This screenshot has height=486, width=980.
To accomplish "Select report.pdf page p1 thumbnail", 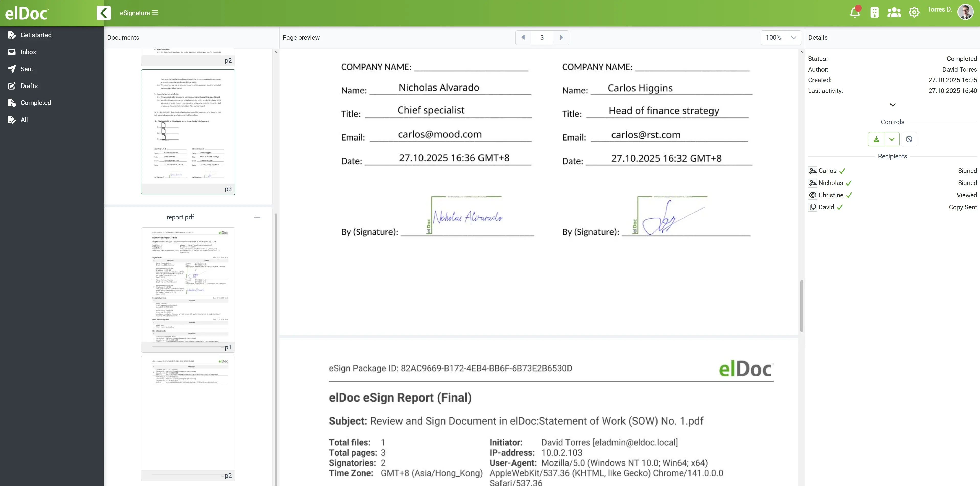I will coord(188,289).
